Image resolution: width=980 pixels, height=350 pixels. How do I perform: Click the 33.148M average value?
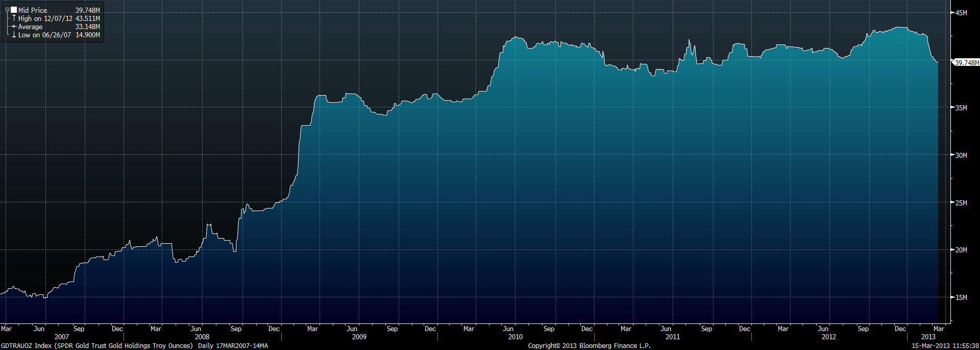tap(88, 27)
